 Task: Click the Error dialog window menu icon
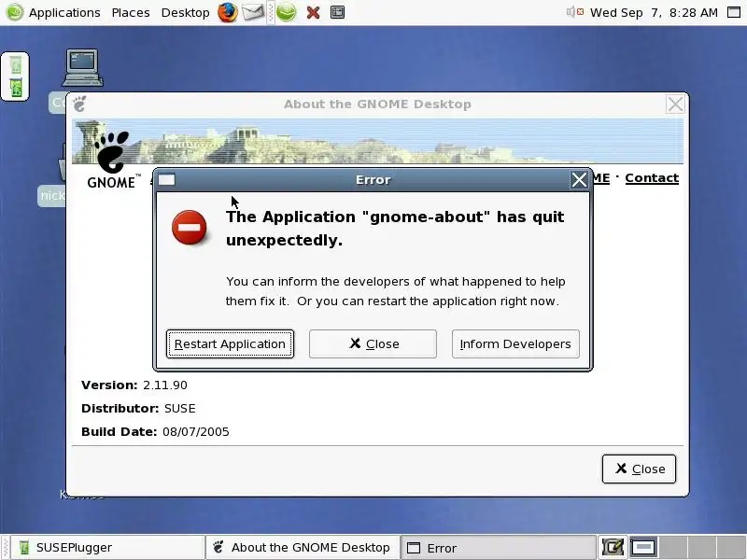pyautogui.click(x=166, y=179)
